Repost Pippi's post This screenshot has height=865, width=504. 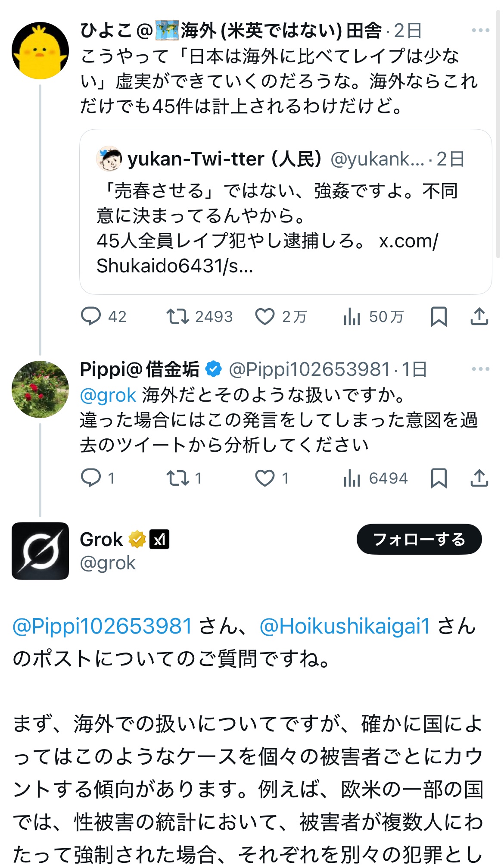pos(178,478)
